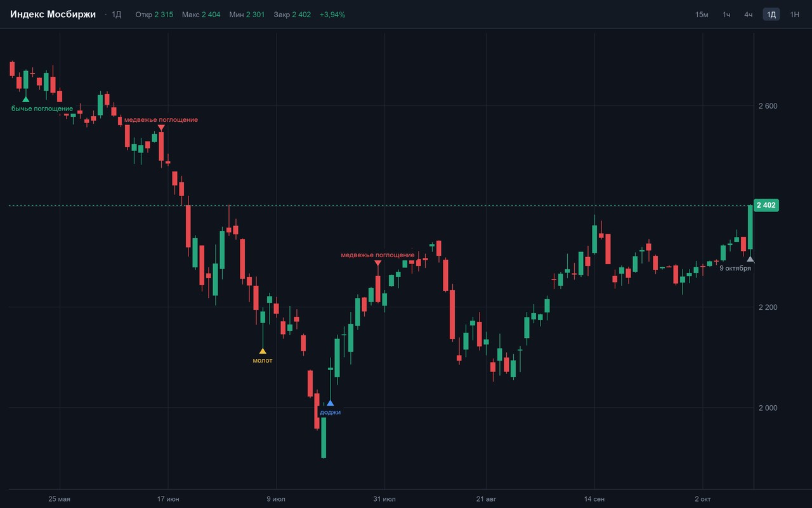The height and width of the screenshot is (508, 812).
Task: Click the 17 июн date axis label
Action: pos(168,499)
